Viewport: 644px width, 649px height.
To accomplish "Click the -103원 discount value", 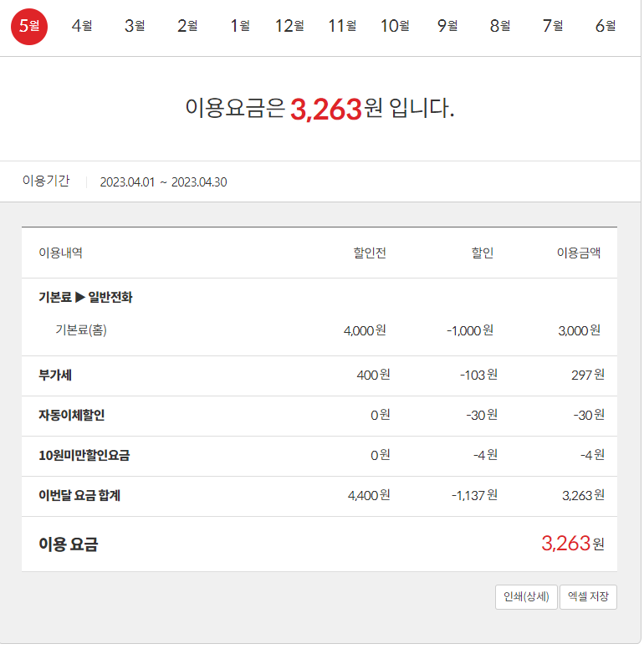I will click(479, 375).
